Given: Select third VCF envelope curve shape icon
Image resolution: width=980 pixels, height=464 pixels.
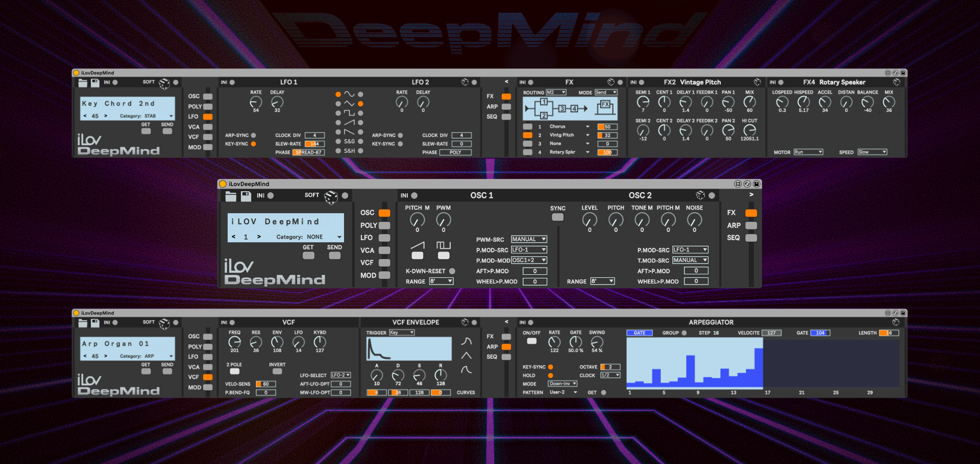Looking at the screenshot, I should pos(467,370).
